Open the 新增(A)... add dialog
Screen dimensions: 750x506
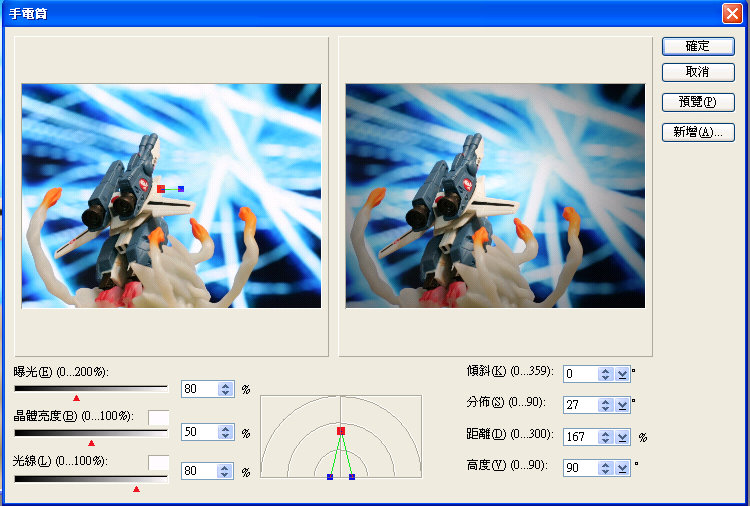point(698,132)
